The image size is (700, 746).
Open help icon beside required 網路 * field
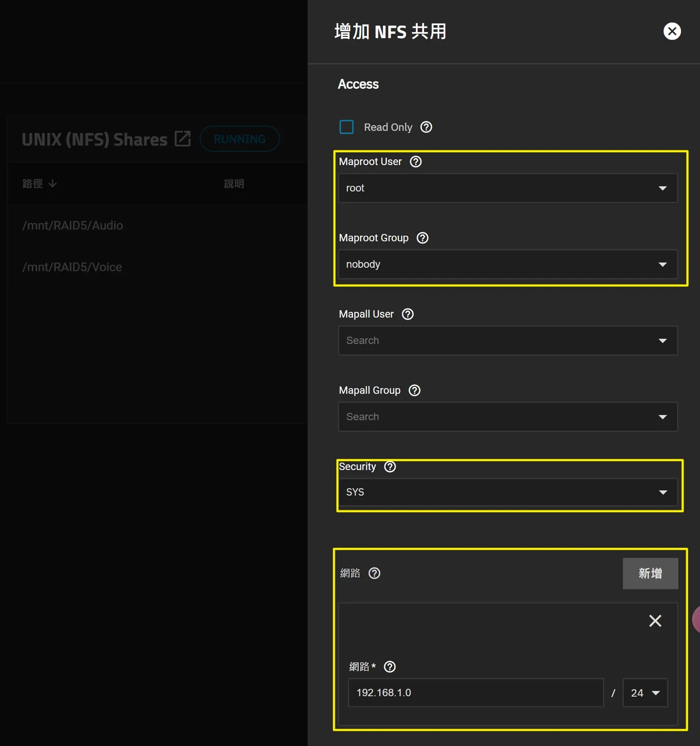click(390, 667)
